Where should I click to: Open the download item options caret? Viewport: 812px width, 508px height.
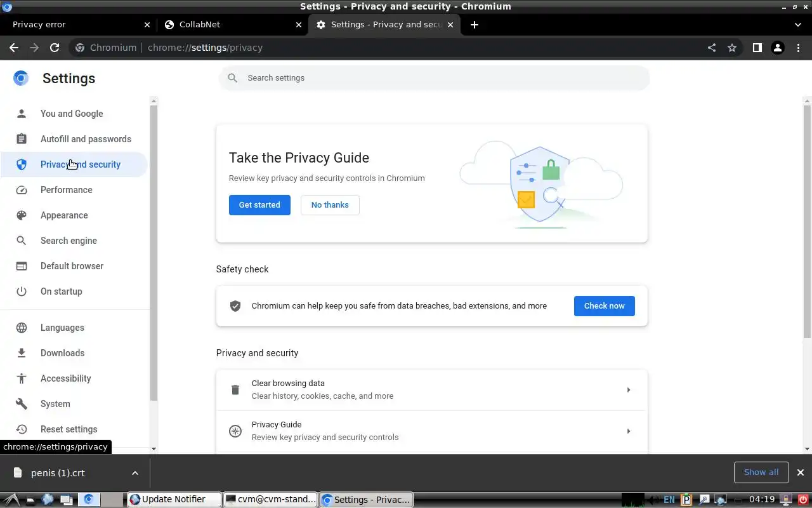click(x=135, y=473)
